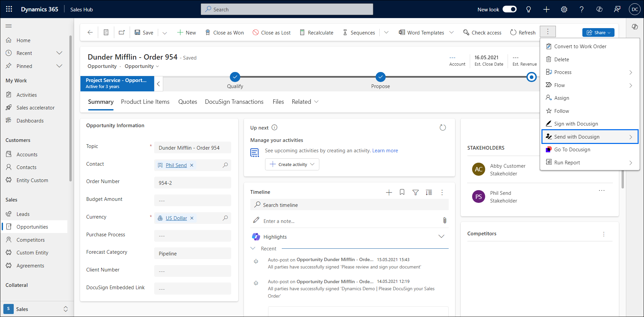Image resolution: width=644 pixels, height=317 pixels.
Task: Click the Recalculate toolbar icon
Action: pos(302,32)
